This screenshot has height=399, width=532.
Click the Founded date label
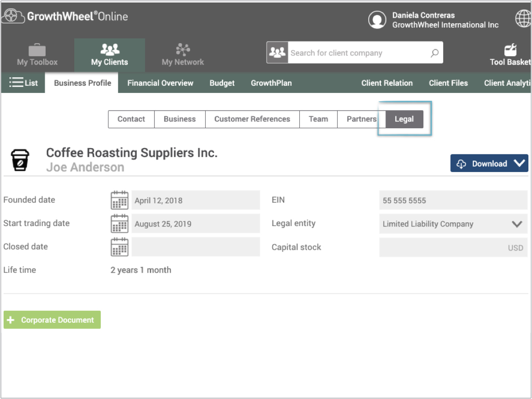[x=29, y=200]
